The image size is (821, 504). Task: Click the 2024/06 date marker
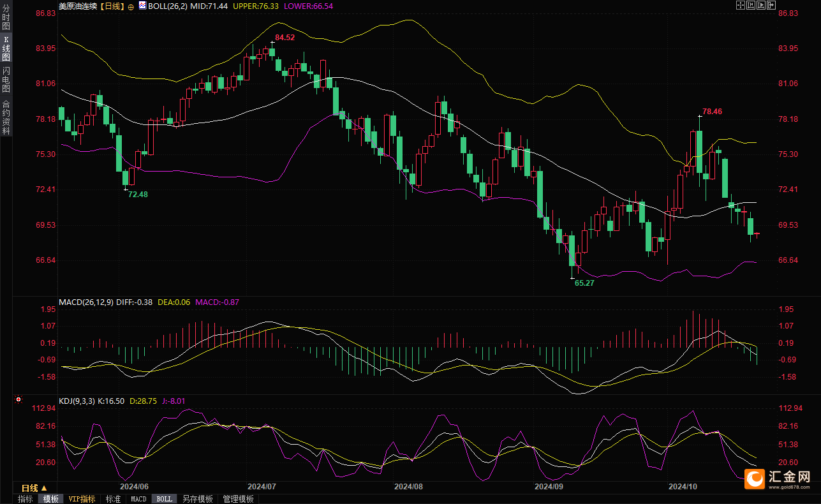pos(134,487)
